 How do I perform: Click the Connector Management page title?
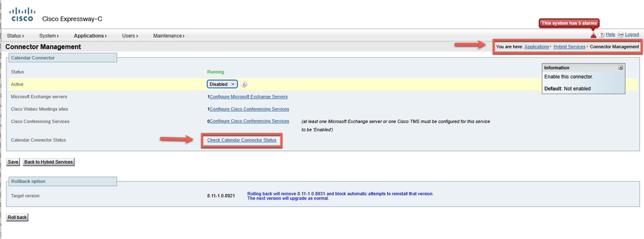[x=43, y=47]
